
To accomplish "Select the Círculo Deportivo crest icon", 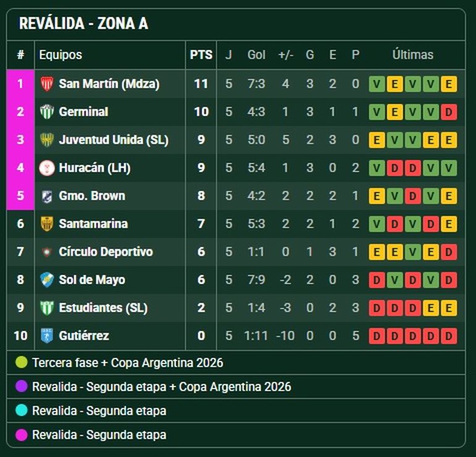I will click(x=47, y=252).
